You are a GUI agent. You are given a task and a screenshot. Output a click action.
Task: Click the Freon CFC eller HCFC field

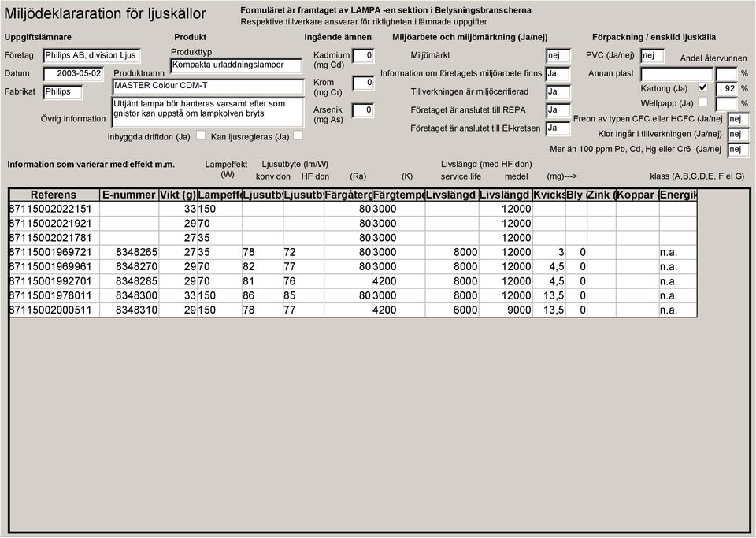pyautogui.click(x=739, y=119)
